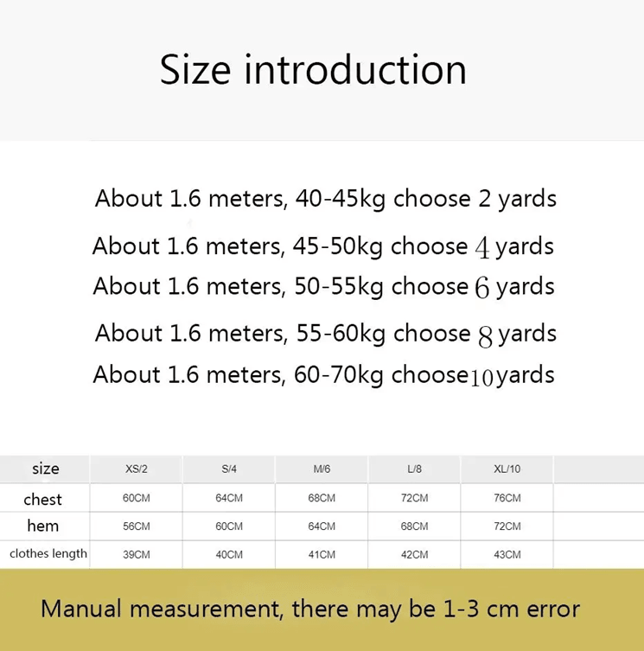This screenshot has height=651, width=644.
Task: Click the 'hem' row label
Action: (42, 526)
